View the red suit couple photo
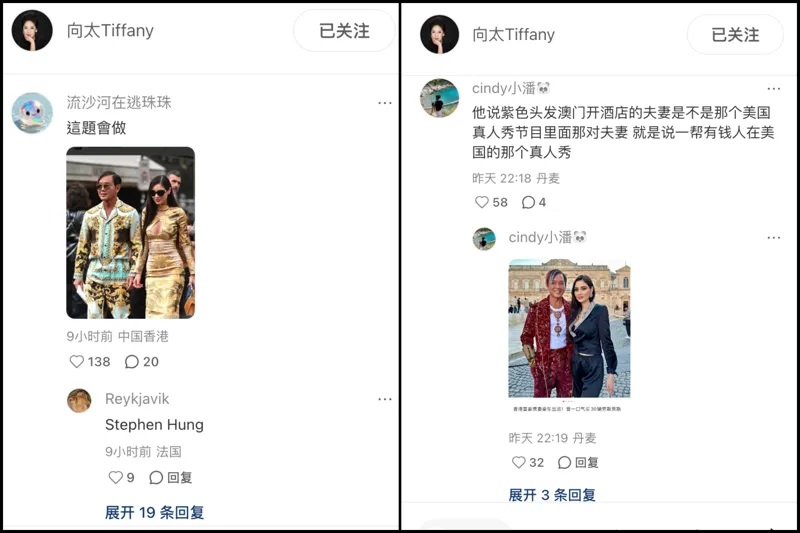This screenshot has height=533, width=800. (x=569, y=328)
